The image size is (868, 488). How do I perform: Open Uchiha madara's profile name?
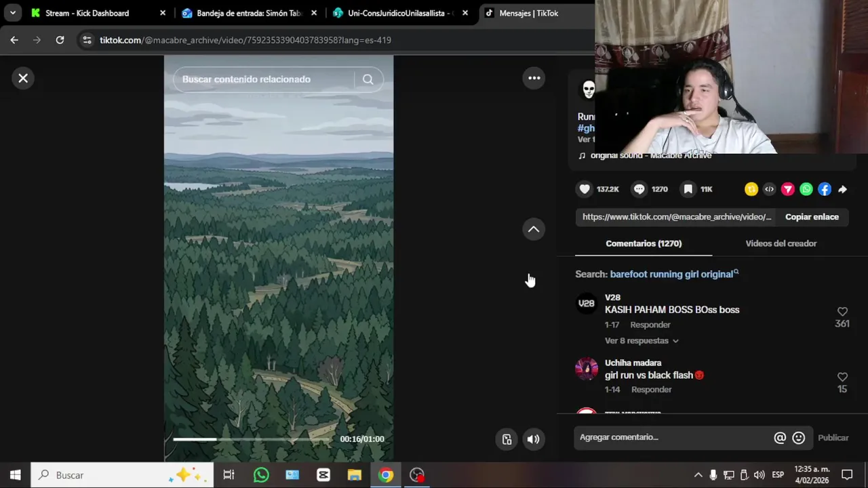tap(633, 363)
